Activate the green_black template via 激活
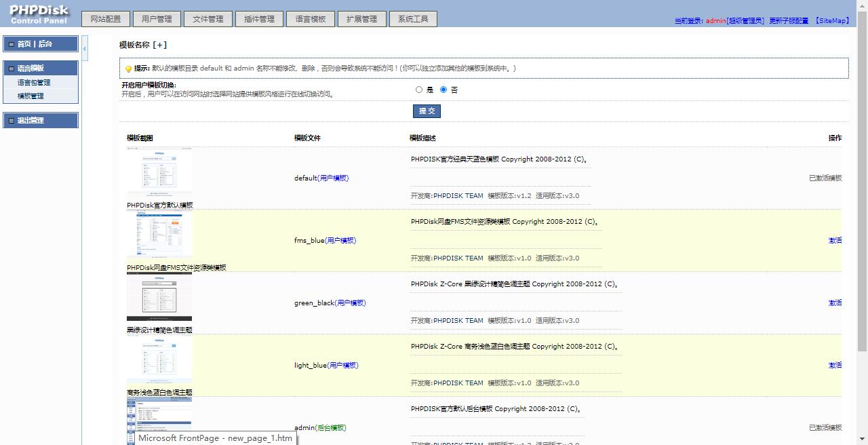The width and height of the screenshot is (868, 445). click(x=835, y=303)
